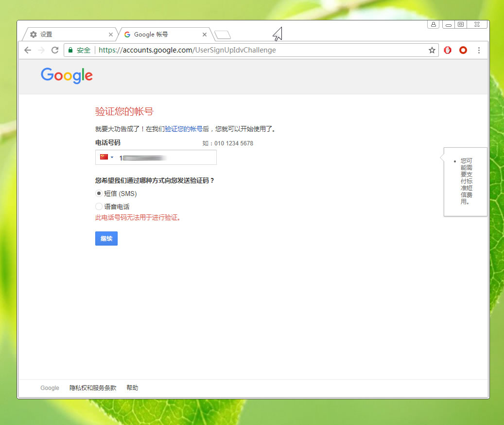Open the 帮助 footer link
The height and width of the screenshot is (425, 504).
tap(132, 388)
